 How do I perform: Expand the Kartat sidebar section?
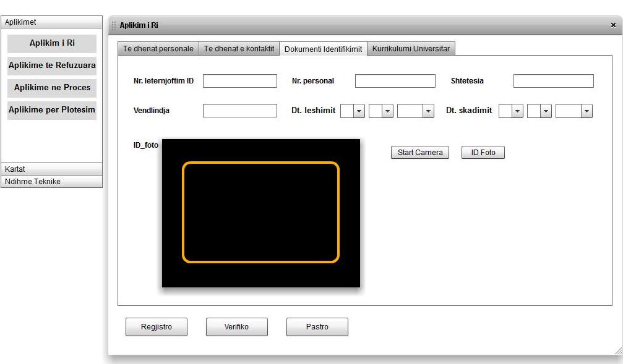[51, 169]
